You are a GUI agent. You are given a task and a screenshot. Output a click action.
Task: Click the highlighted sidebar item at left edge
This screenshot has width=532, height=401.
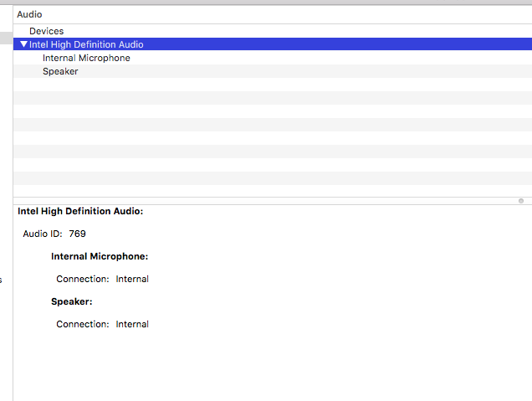tap(6, 38)
